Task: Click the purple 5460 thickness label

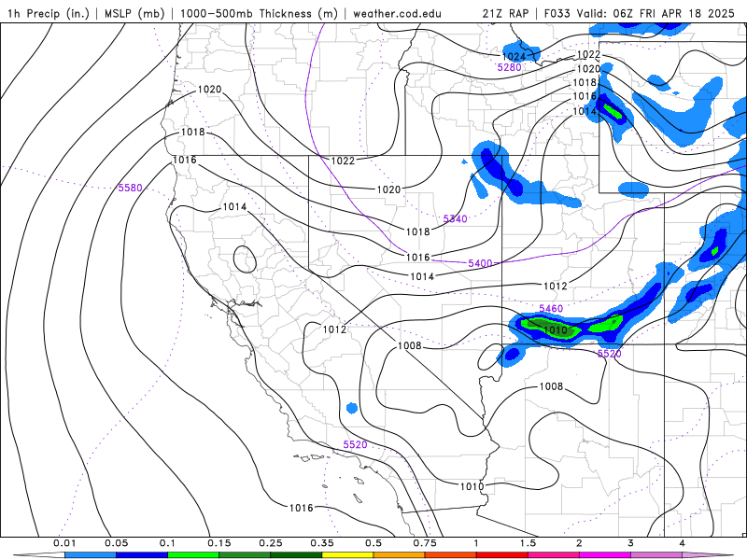Action: 551,309
